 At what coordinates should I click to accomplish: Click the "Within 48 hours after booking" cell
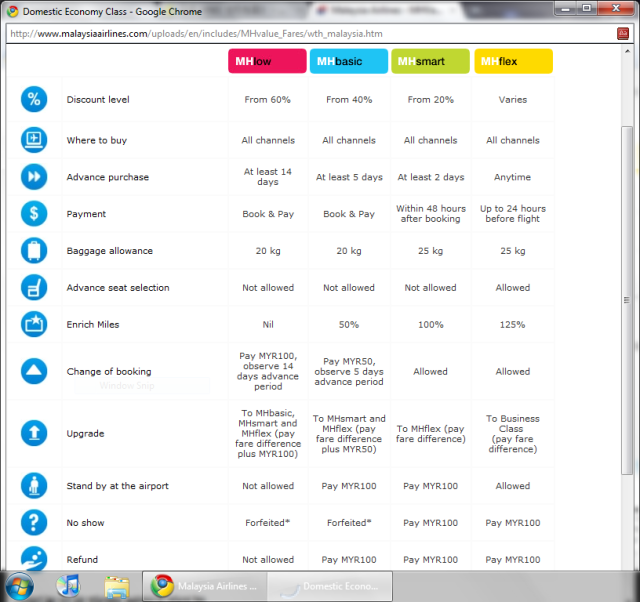(x=431, y=213)
